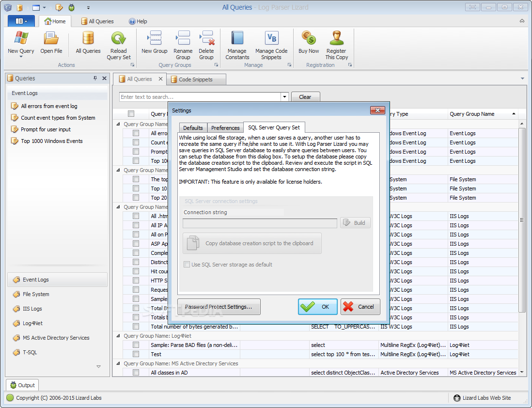Check the 'All erro' query row checkbox
This screenshot has height=408, width=532.
pos(136,133)
